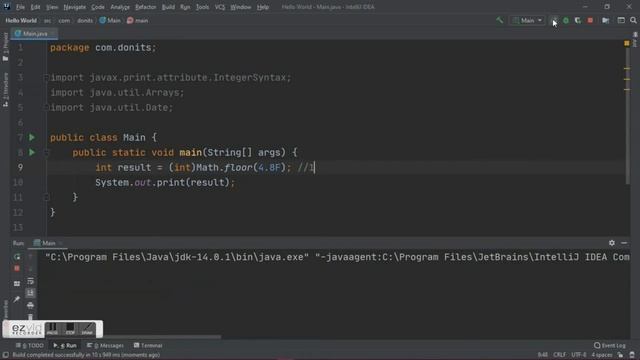The image size is (640, 360).
Task: Pause recording in ezvid recorder
Action: click(52, 329)
